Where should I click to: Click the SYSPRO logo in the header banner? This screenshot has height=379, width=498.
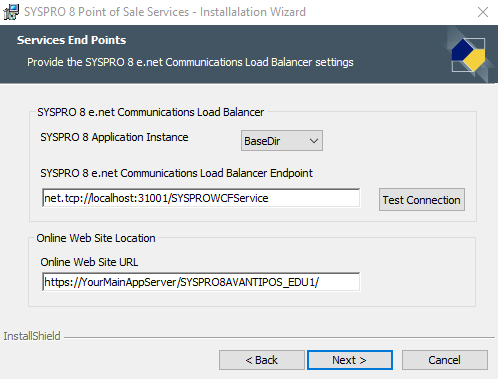469,55
